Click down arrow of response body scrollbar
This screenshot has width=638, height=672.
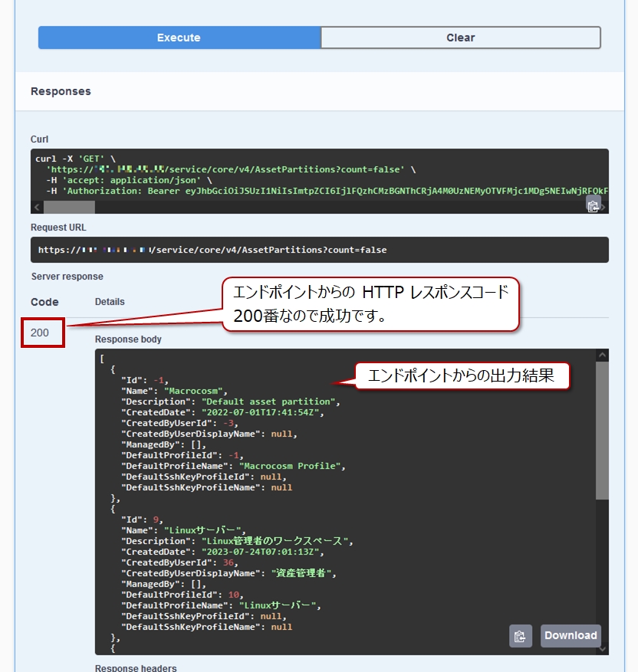pyautogui.click(x=602, y=649)
